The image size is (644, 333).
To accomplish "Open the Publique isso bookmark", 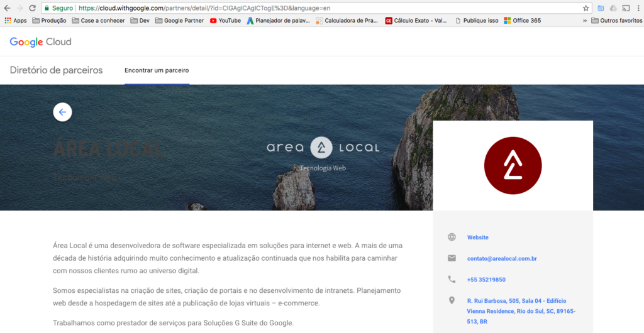I will (477, 21).
